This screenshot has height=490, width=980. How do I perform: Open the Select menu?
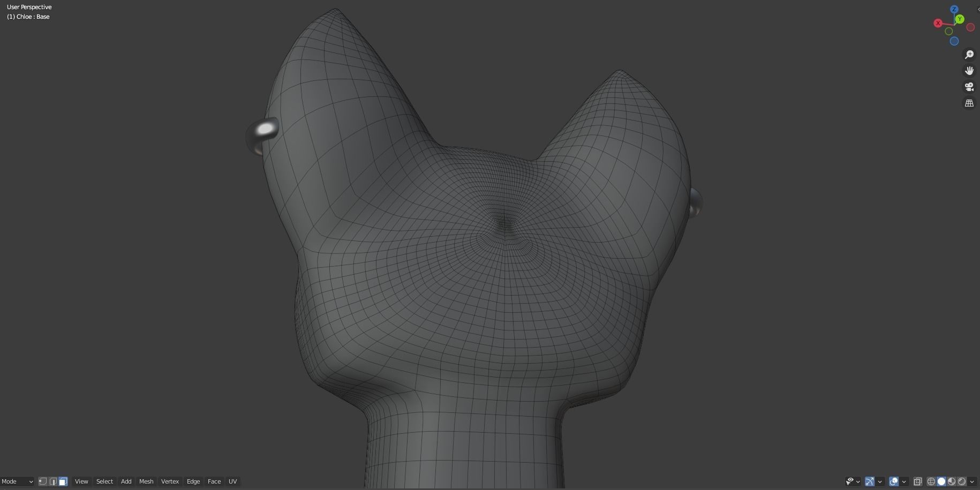(x=104, y=481)
